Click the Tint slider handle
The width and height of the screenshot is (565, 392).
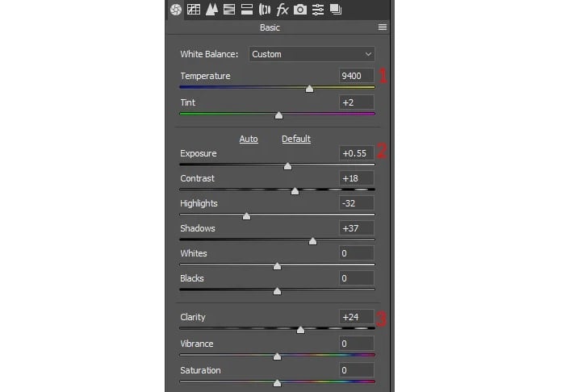[279, 115]
